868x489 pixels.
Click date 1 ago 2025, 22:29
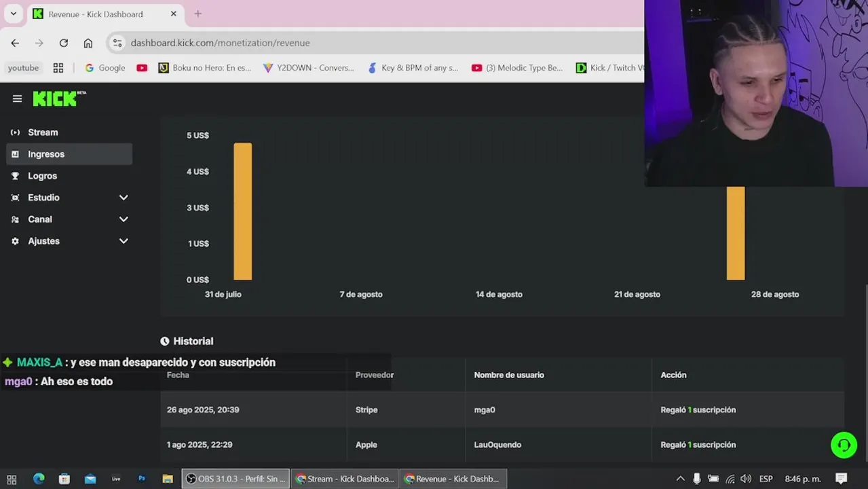pos(200,445)
